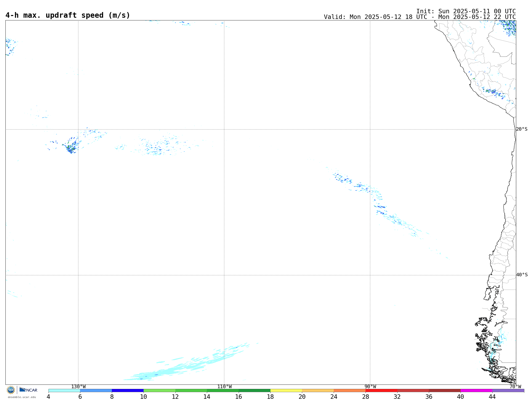Click the plot title '4-h max. updraft speed (m/s)'
The image size is (532, 400).
[x=68, y=15]
